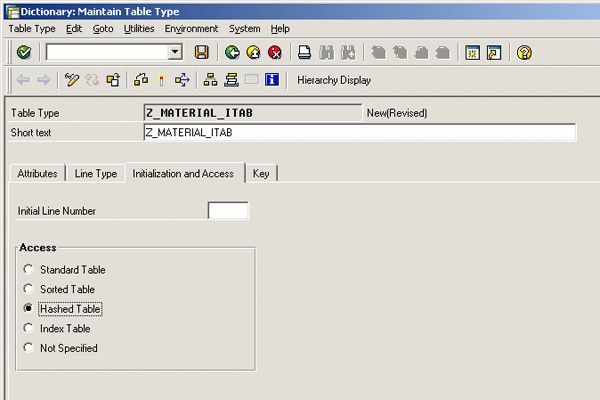Click the Initial Line Number input field
The image size is (600, 400).
(x=227, y=211)
